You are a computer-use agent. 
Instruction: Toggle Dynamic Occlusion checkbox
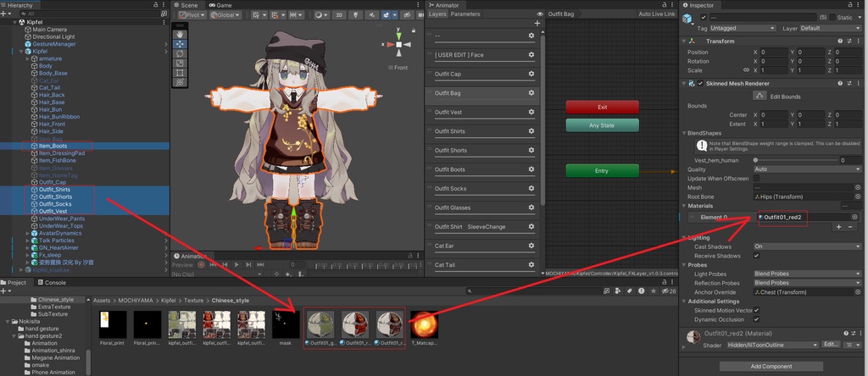coord(756,319)
